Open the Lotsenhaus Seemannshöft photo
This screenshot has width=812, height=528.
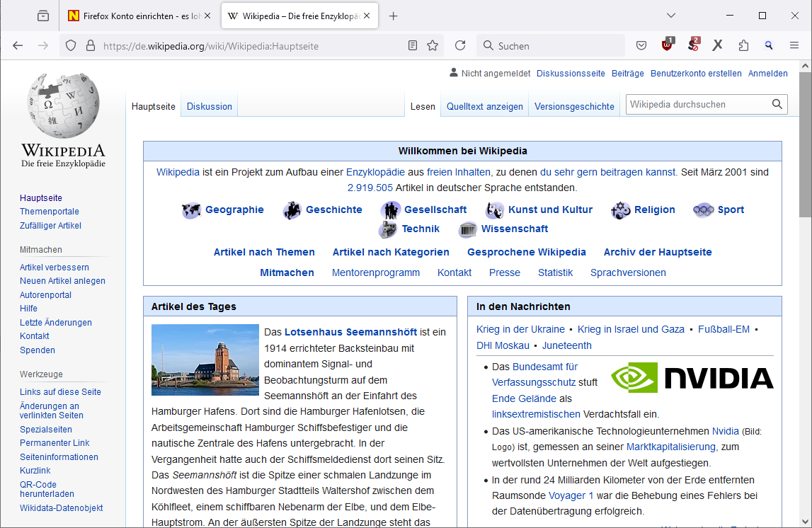205,360
